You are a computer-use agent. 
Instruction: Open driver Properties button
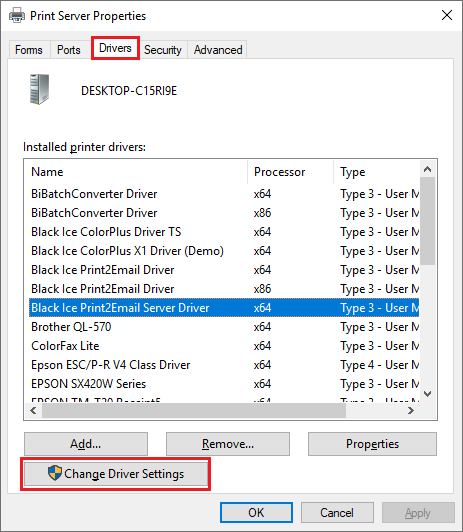click(372, 444)
